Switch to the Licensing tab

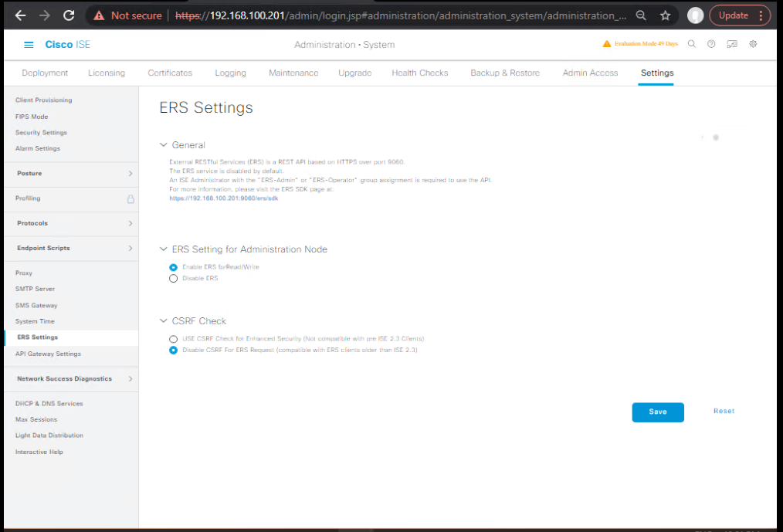[107, 73]
